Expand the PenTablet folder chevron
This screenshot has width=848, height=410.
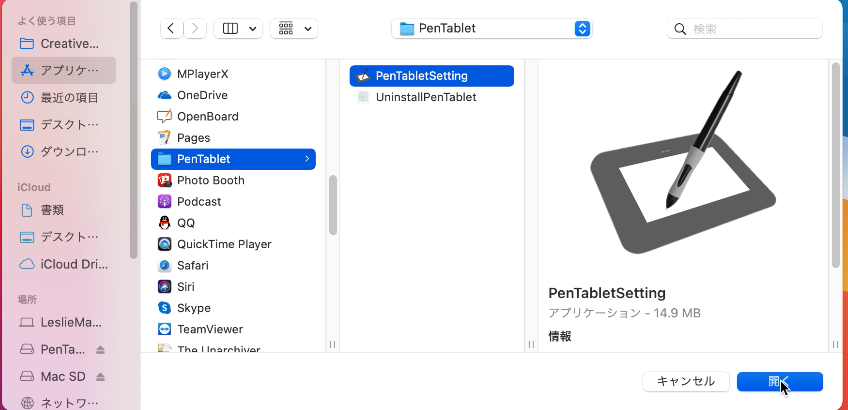pos(307,159)
